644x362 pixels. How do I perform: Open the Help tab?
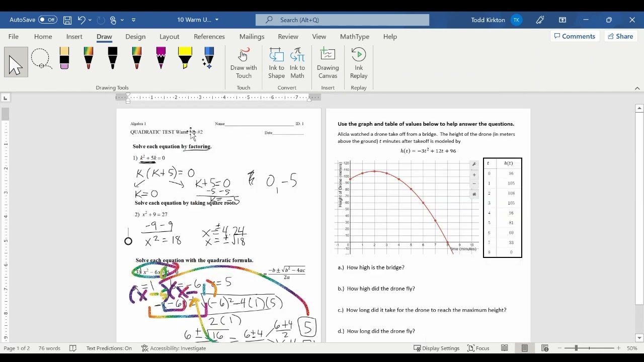390,37
